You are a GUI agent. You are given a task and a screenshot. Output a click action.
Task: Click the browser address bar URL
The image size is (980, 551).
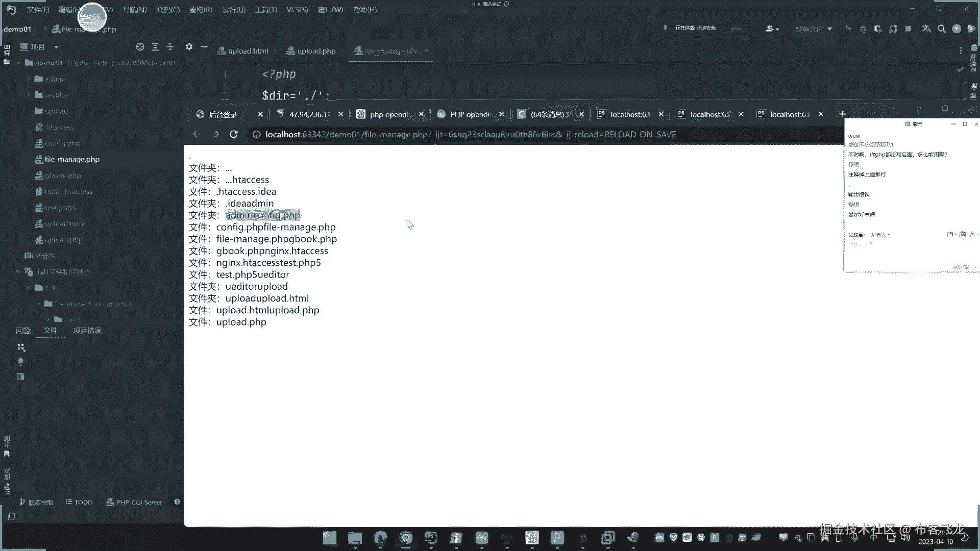coord(470,134)
